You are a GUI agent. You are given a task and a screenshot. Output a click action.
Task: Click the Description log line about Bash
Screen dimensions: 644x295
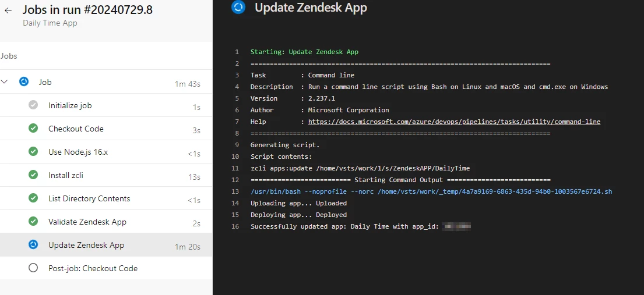point(429,87)
